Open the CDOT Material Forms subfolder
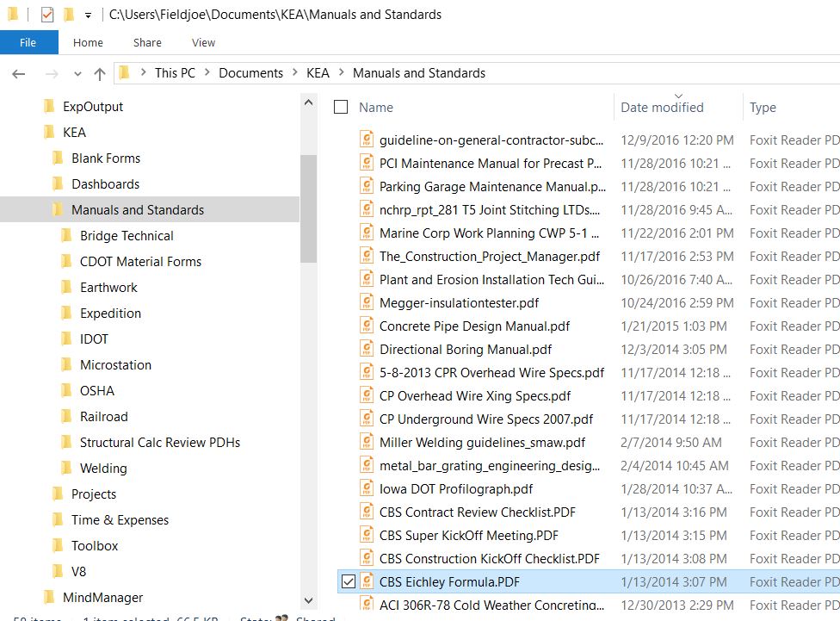Viewport: 840px width, 621px height. [x=140, y=262]
